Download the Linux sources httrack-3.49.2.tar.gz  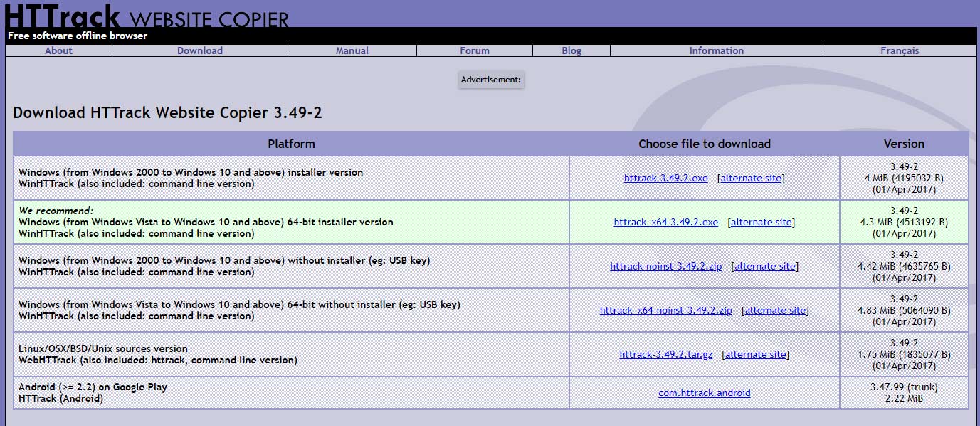tap(666, 354)
